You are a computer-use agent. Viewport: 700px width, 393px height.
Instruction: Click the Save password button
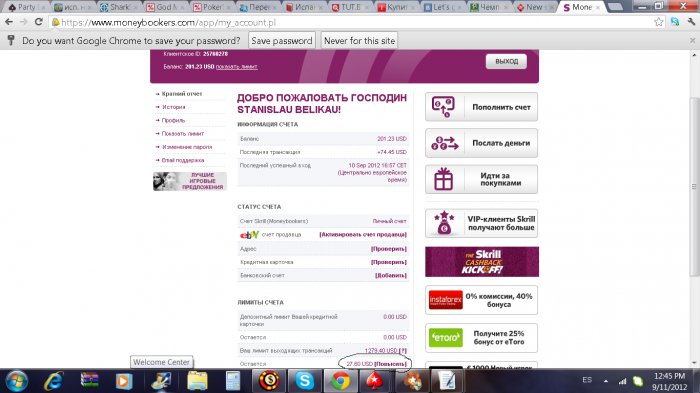point(282,41)
